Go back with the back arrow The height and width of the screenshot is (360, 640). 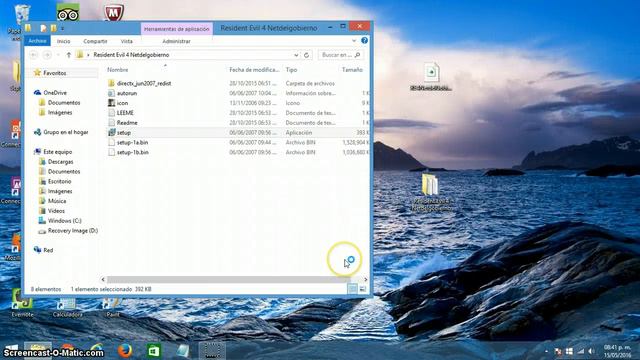[x=34, y=55]
